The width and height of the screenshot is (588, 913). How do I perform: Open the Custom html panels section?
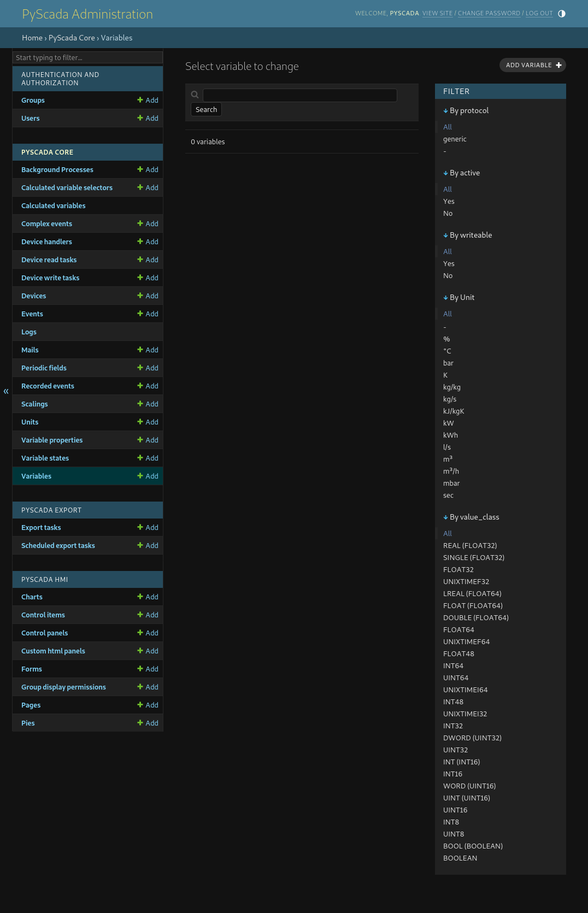[x=53, y=651]
